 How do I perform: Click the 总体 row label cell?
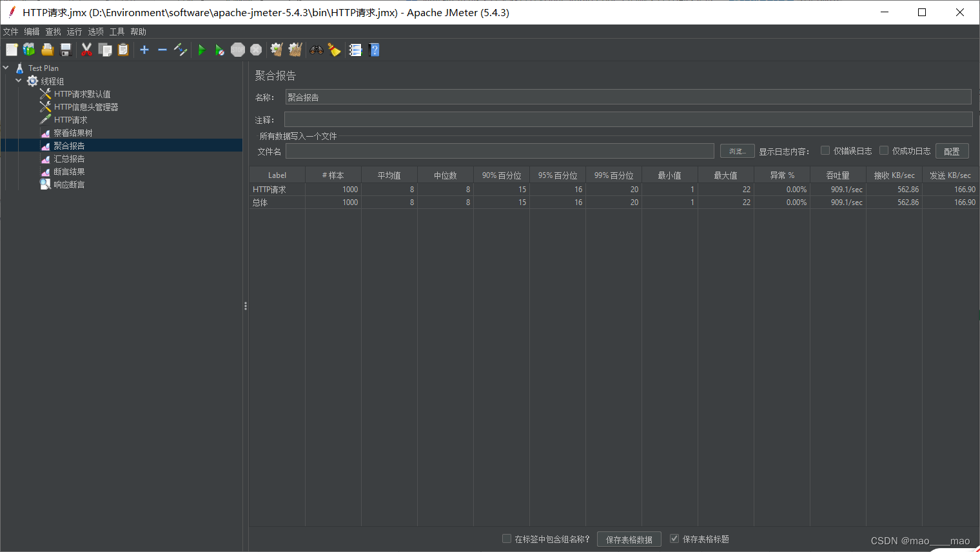(x=277, y=202)
